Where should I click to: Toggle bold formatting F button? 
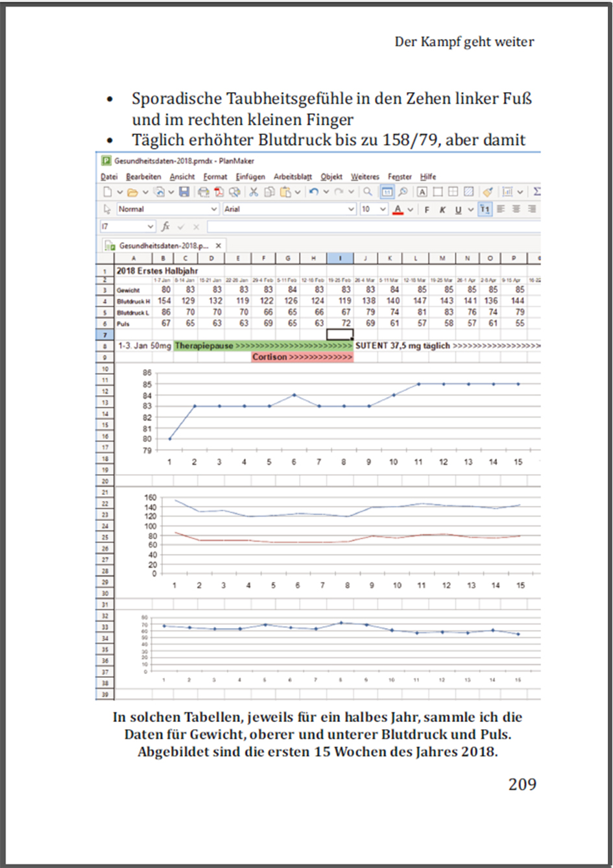point(427,210)
